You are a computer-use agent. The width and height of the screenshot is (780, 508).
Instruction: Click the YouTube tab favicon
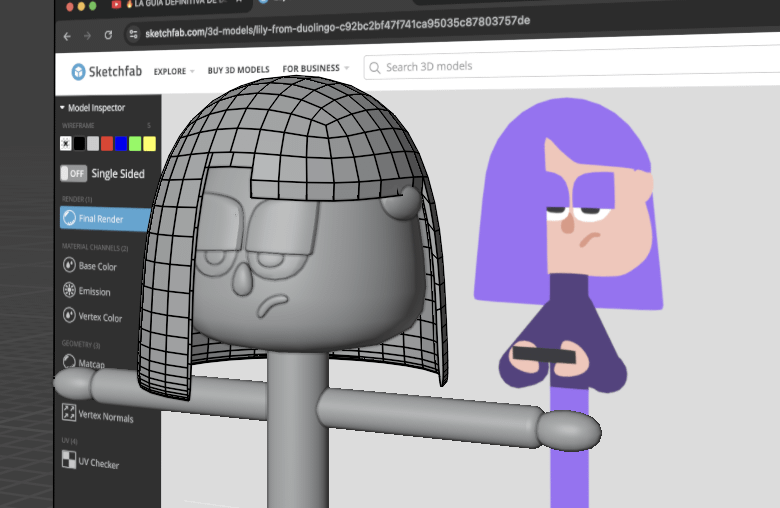click(x=116, y=4)
